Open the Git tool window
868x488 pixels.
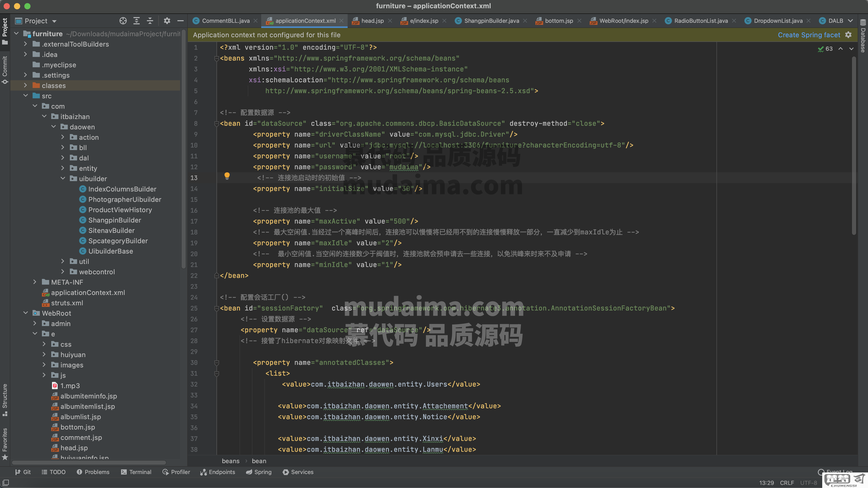[x=23, y=472]
